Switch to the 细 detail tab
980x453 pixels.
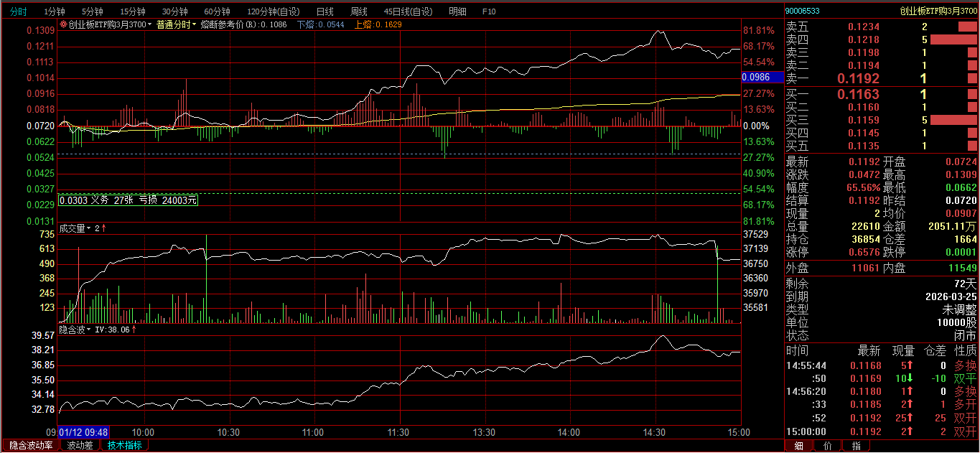[x=798, y=446]
